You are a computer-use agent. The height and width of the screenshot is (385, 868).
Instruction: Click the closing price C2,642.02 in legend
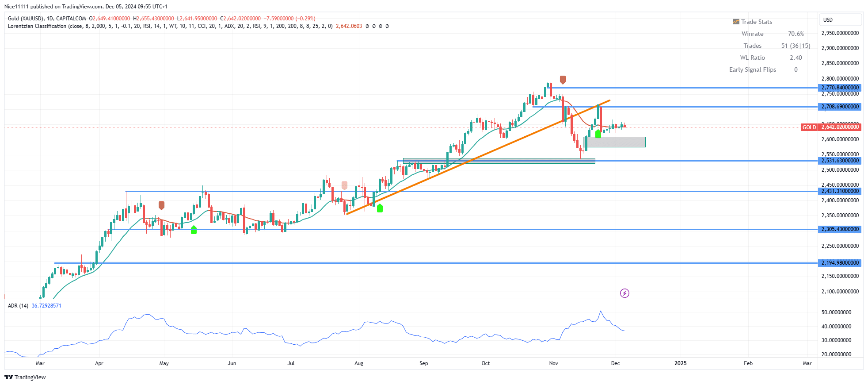[240, 19]
